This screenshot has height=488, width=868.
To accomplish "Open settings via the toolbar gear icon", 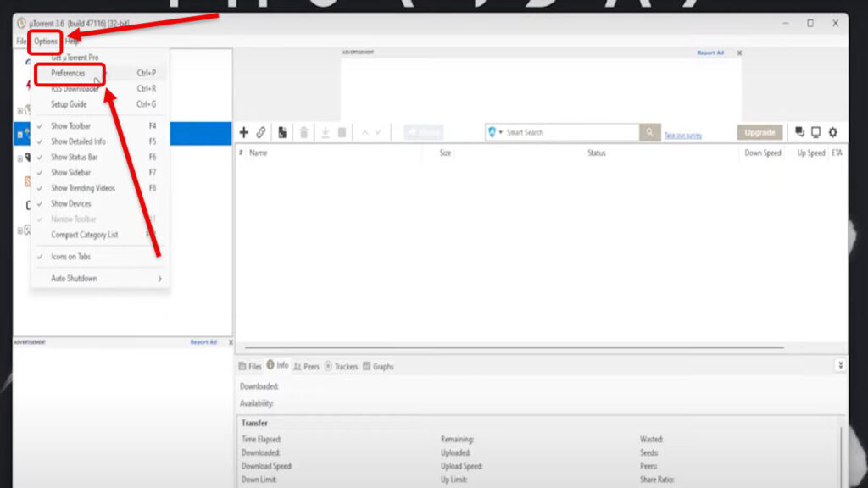I will tap(833, 131).
